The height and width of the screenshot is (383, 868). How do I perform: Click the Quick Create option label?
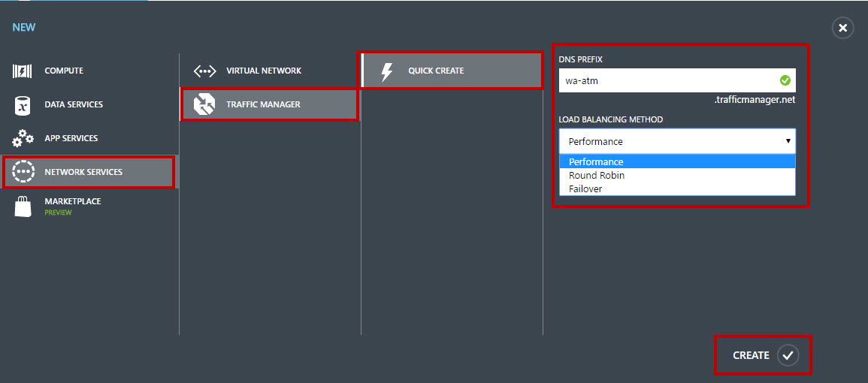(436, 71)
